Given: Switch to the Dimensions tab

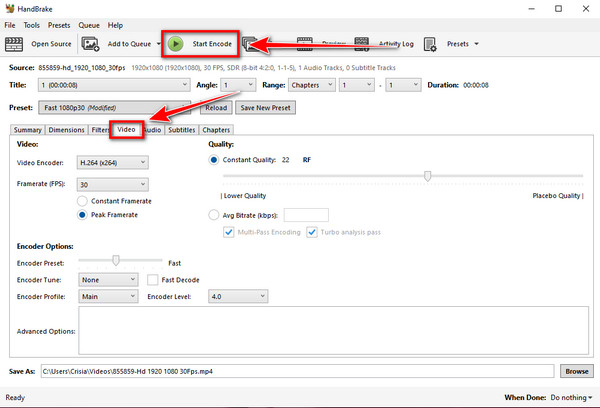Looking at the screenshot, I should pos(66,130).
